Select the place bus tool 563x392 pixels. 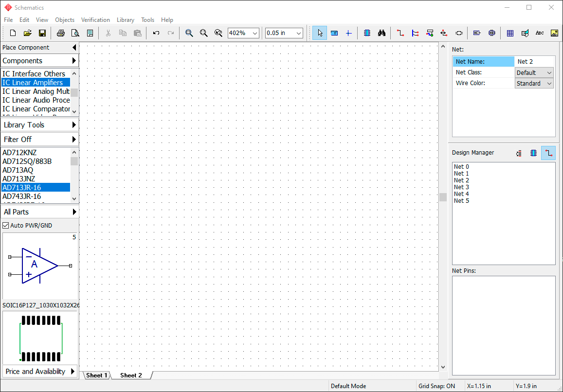coord(415,33)
